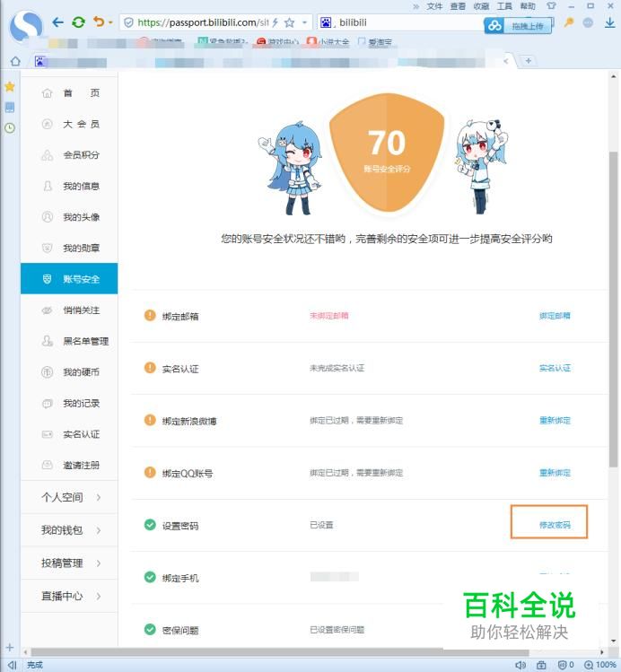Open 我的信息 in the side menu
Image resolution: width=621 pixels, height=672 pixels.
click(x=69, y=186)
